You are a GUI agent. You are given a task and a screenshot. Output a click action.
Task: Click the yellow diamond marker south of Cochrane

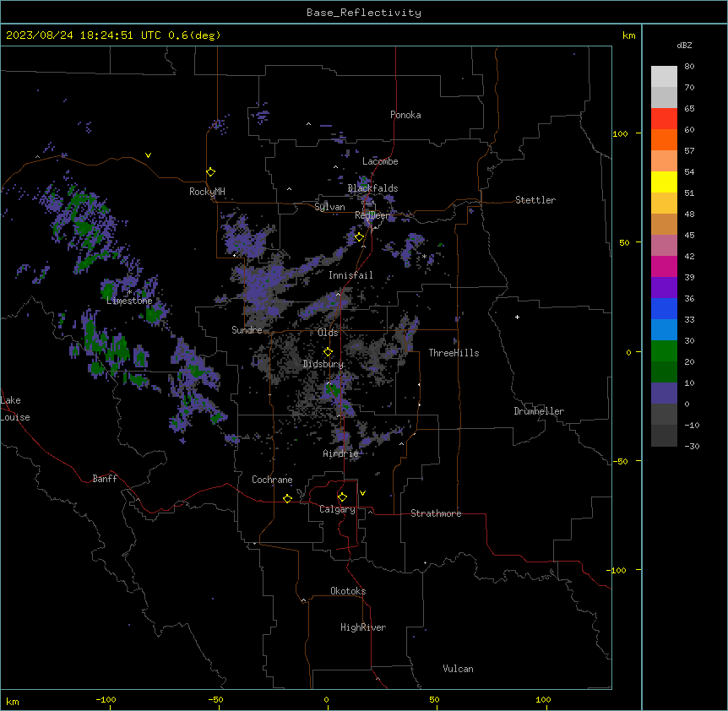click(287, 498)
